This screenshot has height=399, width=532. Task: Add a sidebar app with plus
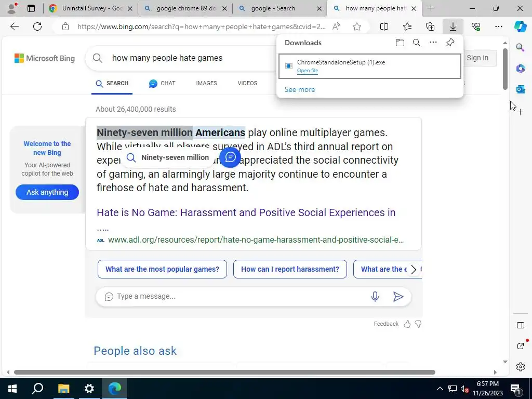click(521, 112)
